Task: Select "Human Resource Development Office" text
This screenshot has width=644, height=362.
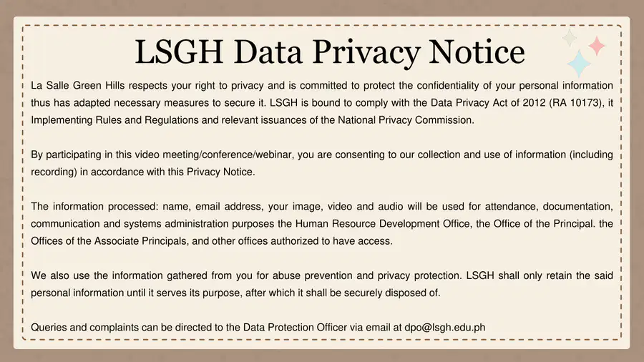Action: point(382,223)
